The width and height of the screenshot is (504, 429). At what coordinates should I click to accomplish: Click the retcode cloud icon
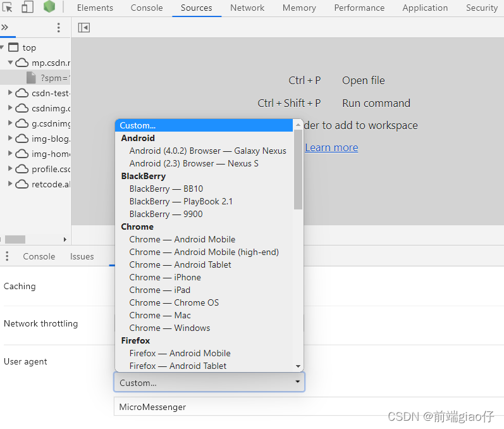pyautogui.click(x=22, y=184)
